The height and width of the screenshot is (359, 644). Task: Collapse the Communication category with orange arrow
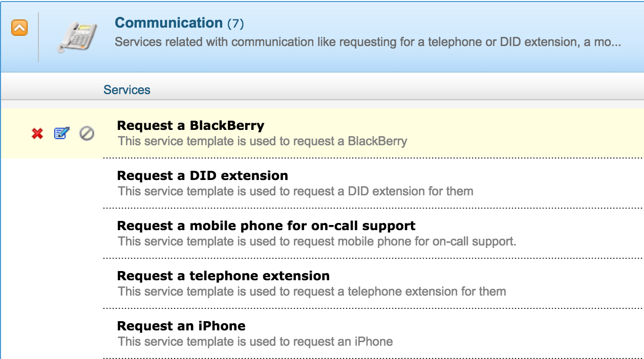pyautogui.click(x=19, y=28)
